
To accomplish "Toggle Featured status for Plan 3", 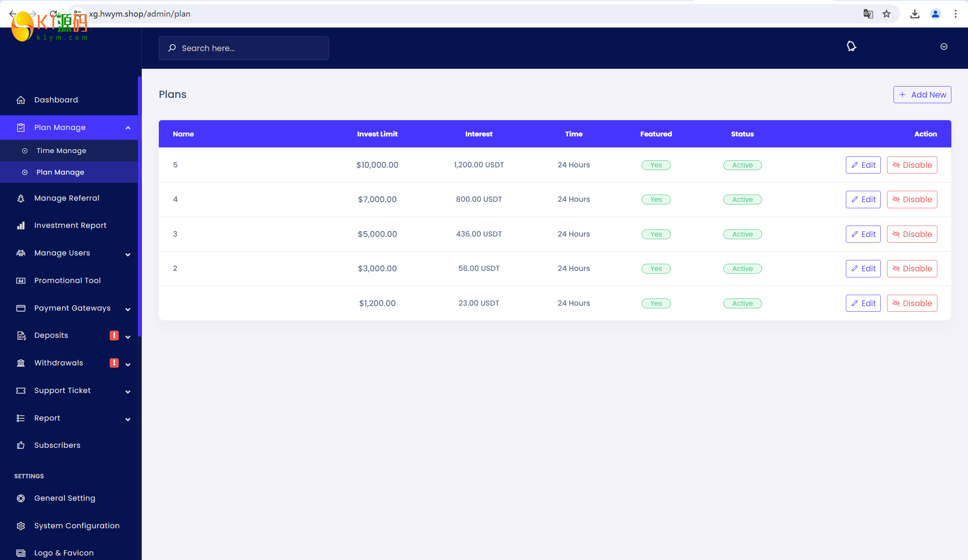I will tap(656, 234).
